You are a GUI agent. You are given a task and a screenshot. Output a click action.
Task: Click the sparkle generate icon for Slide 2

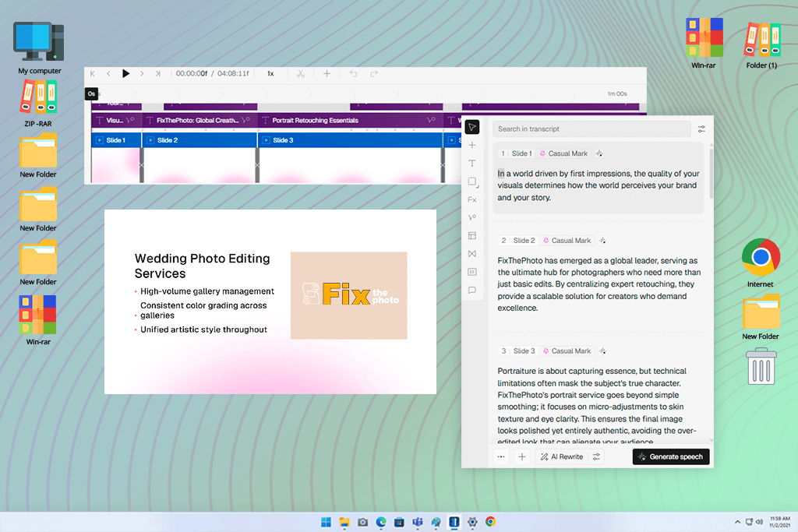602,241
